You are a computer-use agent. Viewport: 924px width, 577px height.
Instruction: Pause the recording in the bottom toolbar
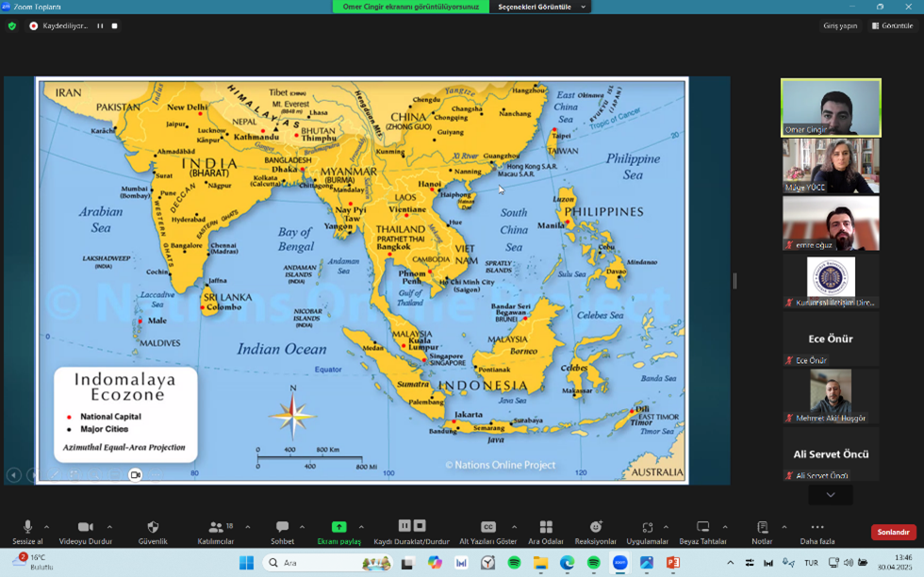click(404, 525)
